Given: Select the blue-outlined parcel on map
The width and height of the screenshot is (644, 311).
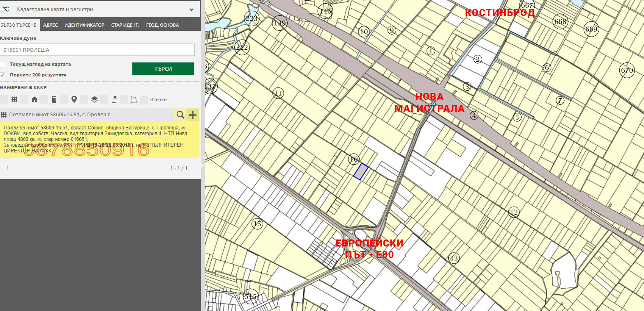Looking at the screenshot, I should pyautogui.click(x=360, y=171).
